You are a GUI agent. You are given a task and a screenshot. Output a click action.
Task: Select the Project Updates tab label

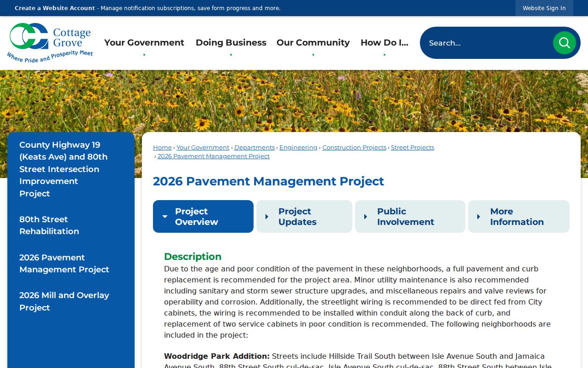pos(297,217)
